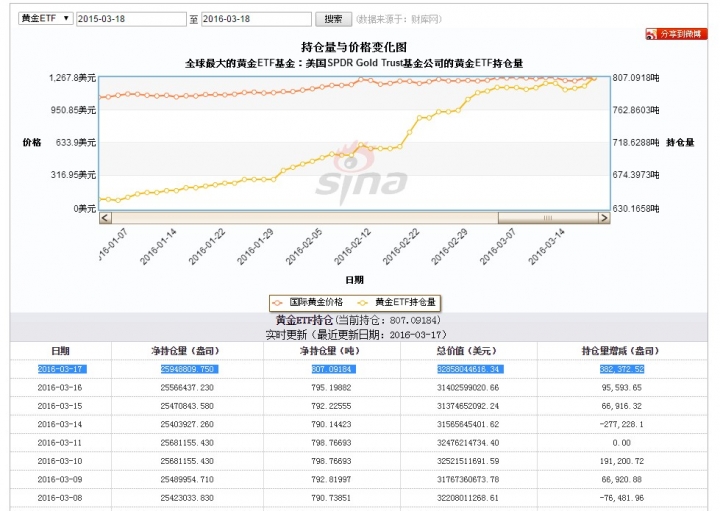Click the 总价值（美元）column header
This screenshot has height=511, width=720.
468,351
